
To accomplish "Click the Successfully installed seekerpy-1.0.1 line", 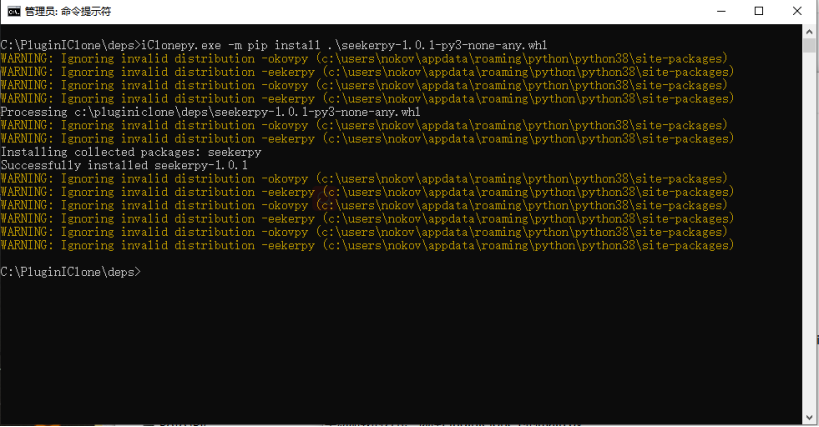I will [x=124, y=165].
